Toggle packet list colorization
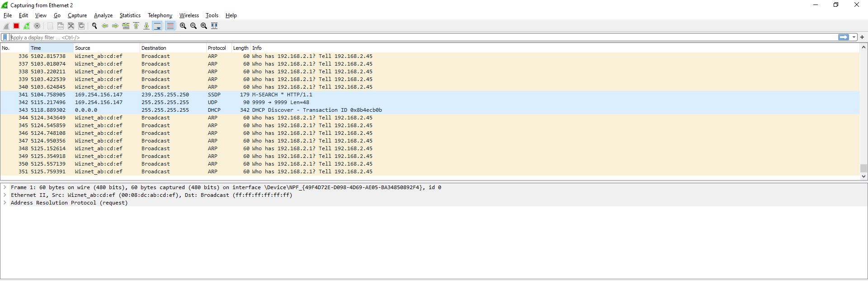Screen dimensions: 868x281 point(170,26)
